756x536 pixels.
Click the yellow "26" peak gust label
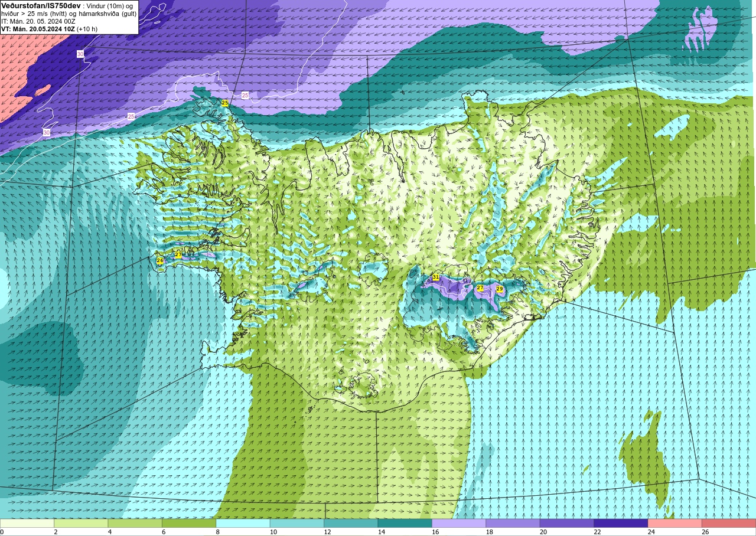tap(159, 260)
